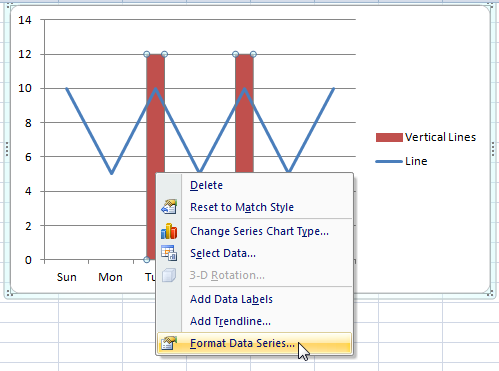Click the blue line series at Mon low point
499x371 pixels.
(x=112, y=173)
